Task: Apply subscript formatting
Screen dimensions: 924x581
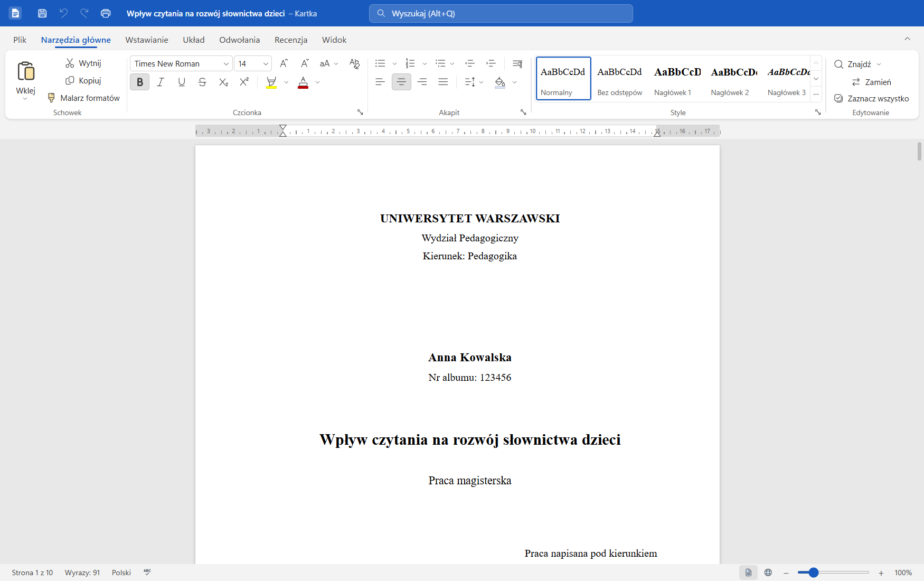Action: tap(223, 82)
